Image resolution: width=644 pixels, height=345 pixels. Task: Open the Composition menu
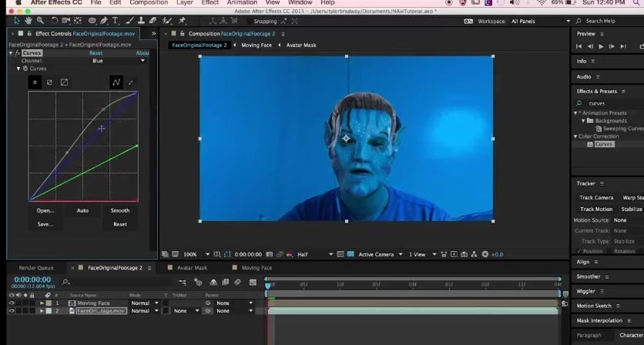click(x=149, y=2)
